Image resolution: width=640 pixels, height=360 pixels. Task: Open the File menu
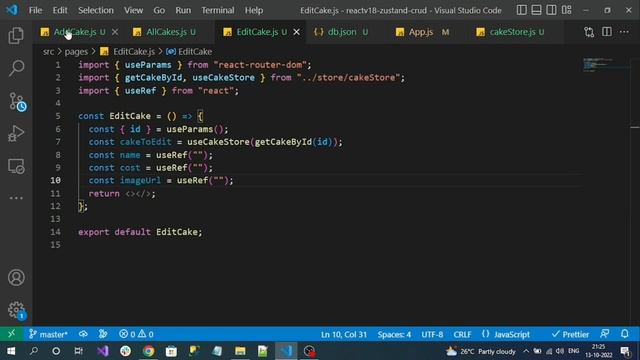click(35, 10)
